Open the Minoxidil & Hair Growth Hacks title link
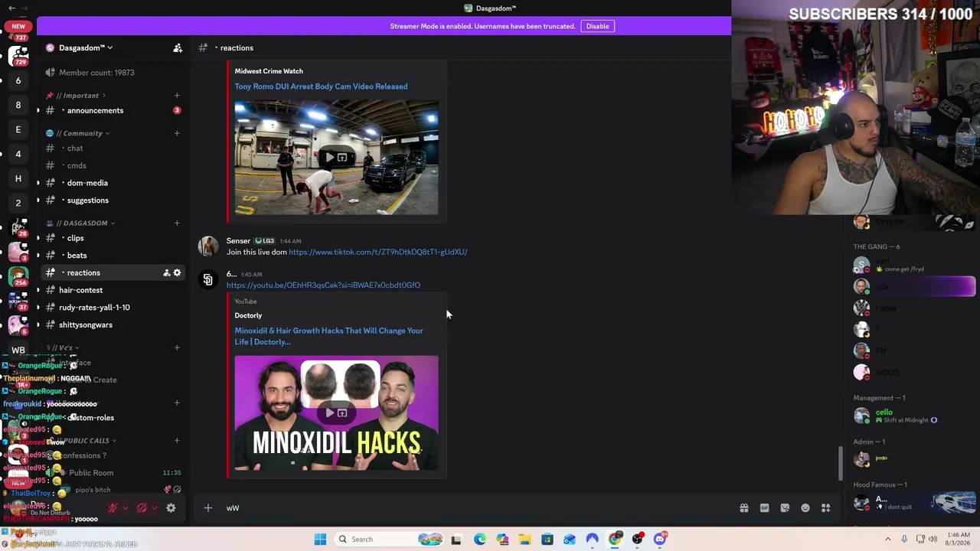 pos(328,336)
